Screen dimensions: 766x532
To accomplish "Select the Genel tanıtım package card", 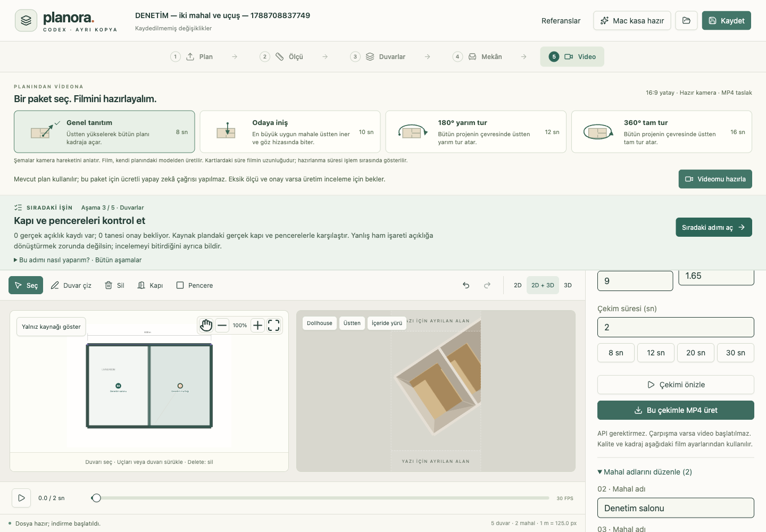I will (x=104, y=132).
